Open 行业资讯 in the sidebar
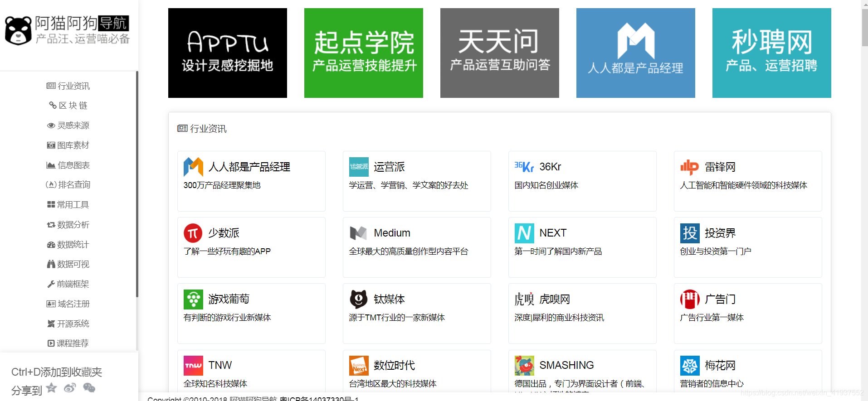The width and height of the screenshot is (868, 401). tap(68, 86)
